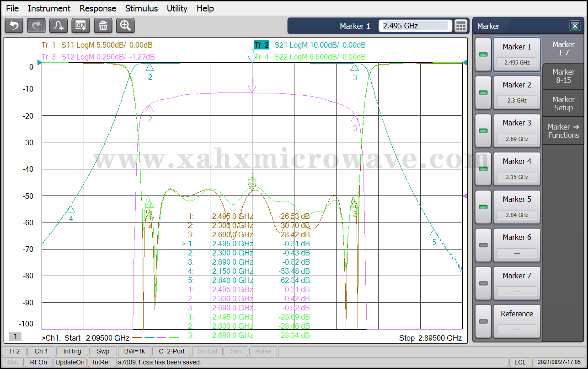Open the Help menu
The width and height of the screenshot is (588, 369).
tap(205, 8)
